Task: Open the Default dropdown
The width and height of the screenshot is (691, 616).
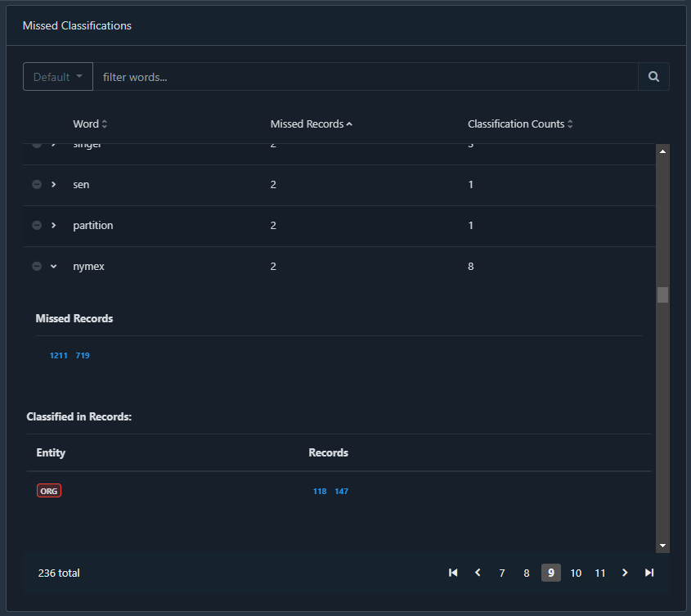Action: (x=58, y=77)
